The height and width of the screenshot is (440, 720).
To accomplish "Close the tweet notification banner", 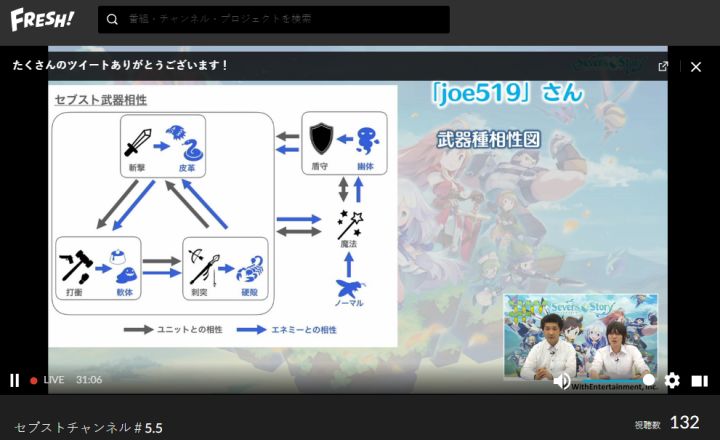I will (x=696, y=67).
